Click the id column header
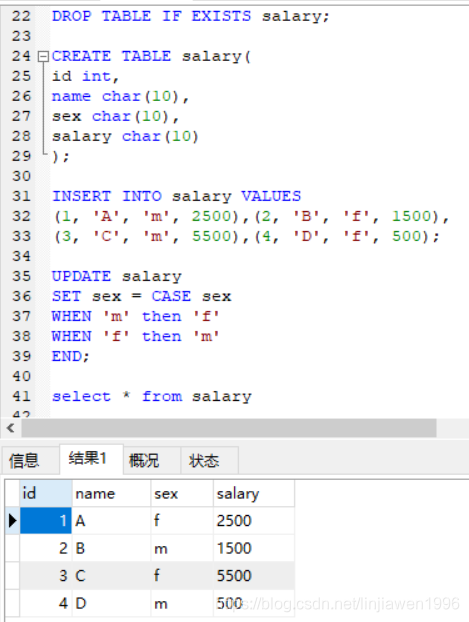 pyautogui.click(x=46, y=493)
